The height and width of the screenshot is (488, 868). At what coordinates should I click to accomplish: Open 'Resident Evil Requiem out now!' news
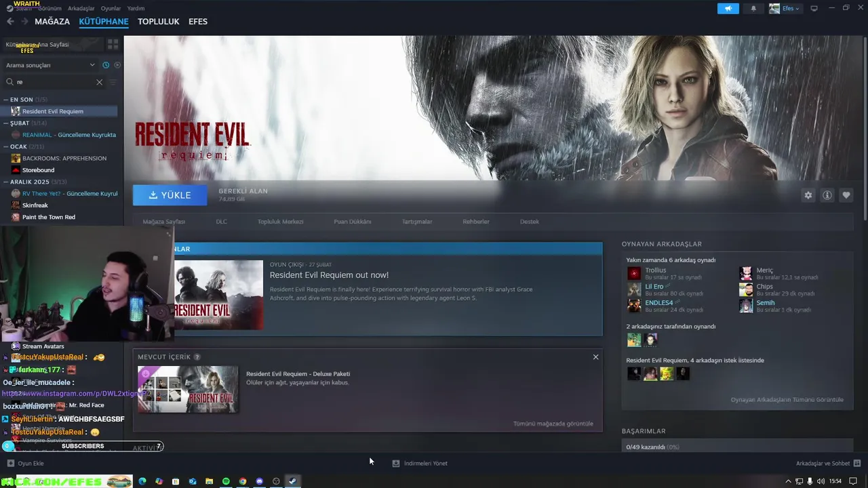329,275
